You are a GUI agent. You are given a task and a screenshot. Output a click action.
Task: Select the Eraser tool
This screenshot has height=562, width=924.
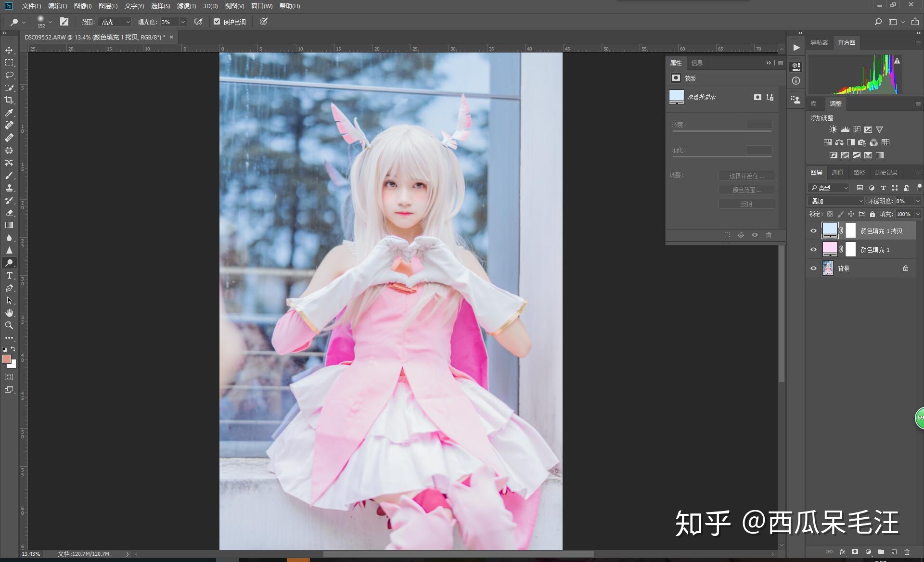(x=9, y=213)
